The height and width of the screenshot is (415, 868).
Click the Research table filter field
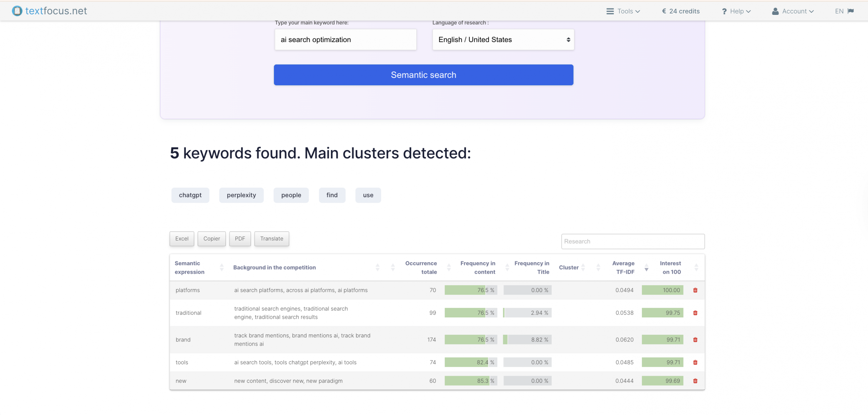(633, 242)
